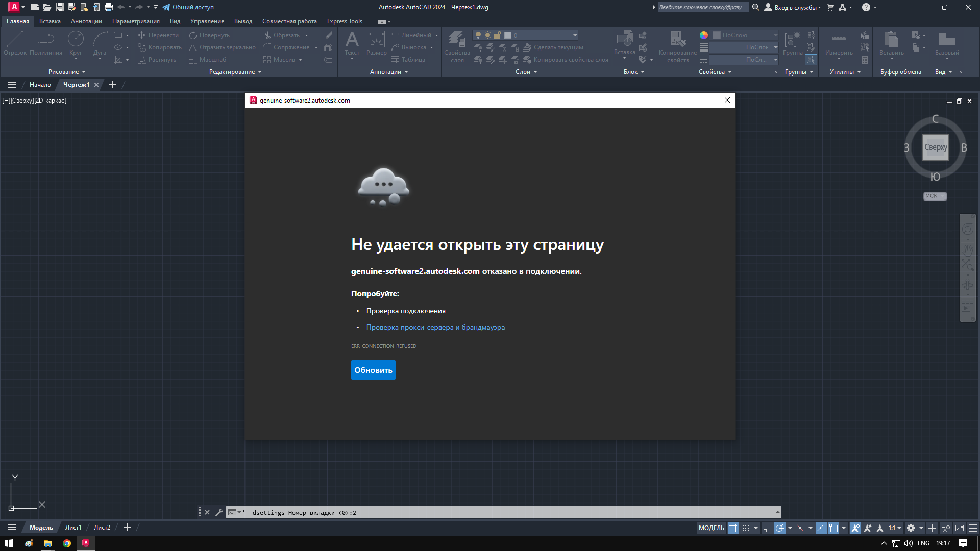Click Копирование свойств (match properties)

pyautogui.click(x=678, y=46)
